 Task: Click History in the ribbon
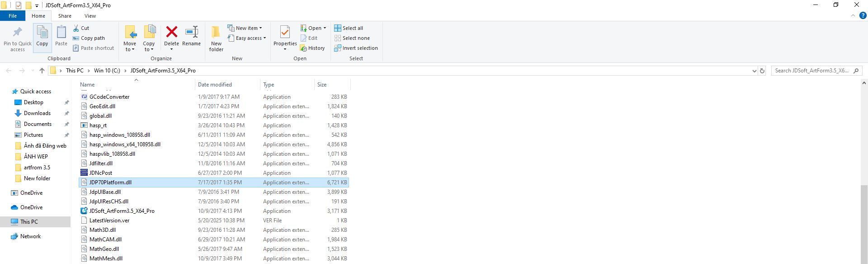point(312,48)
